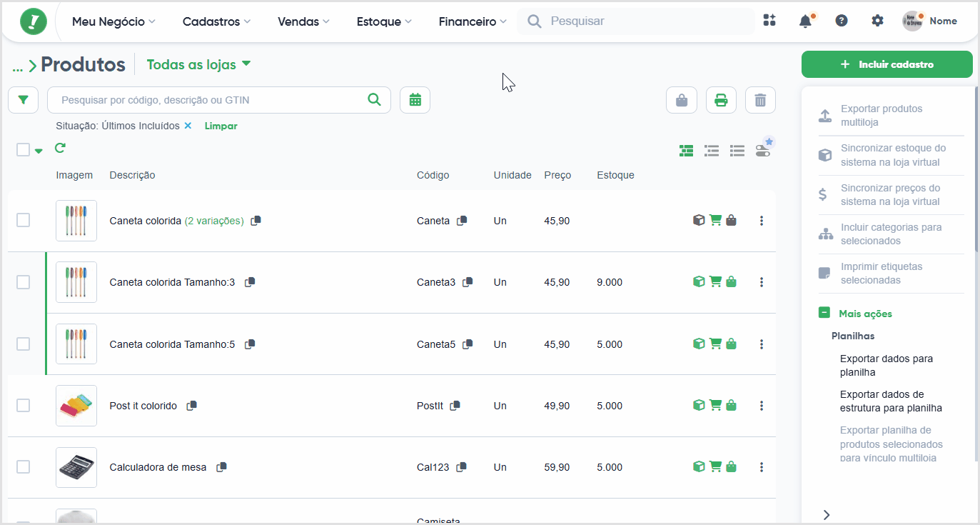Image resolution: width=980 pixels, height=525 pixels.
Task: Open three-dot menu for Post it colorido
Action: pyautogui.click(x=762, y=406)
